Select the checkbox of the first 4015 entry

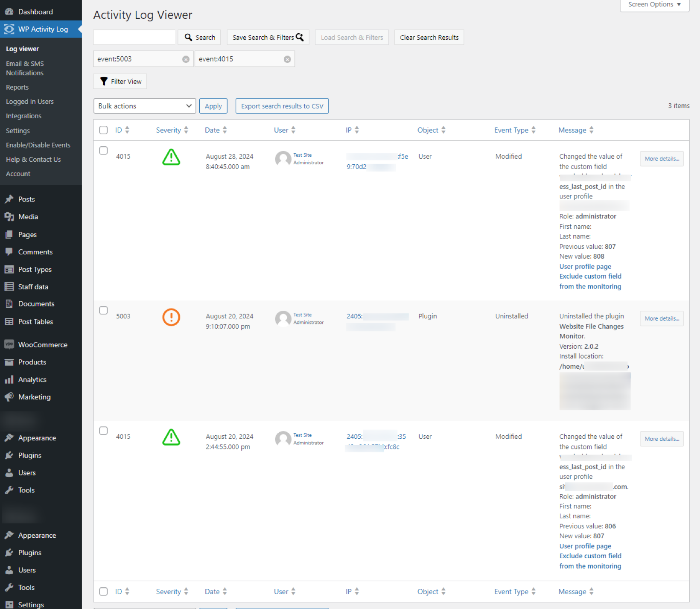point(103,150)
